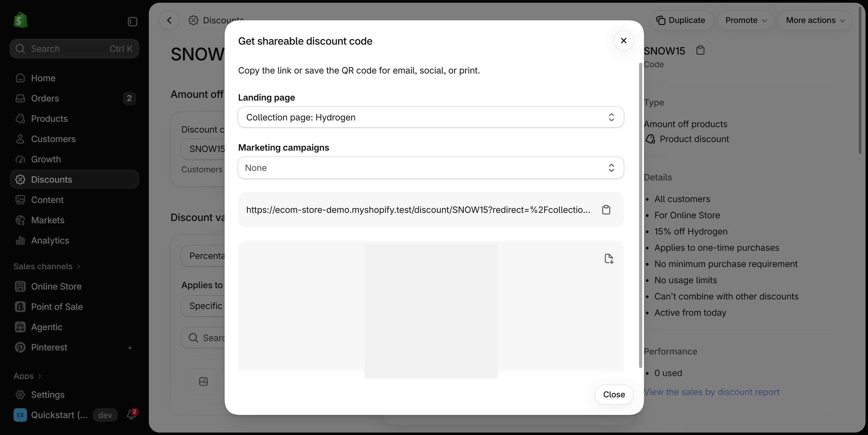The image size is (868, 435).
Task: Open the Marketing campaigns dropdown
Action: [431, 168]
